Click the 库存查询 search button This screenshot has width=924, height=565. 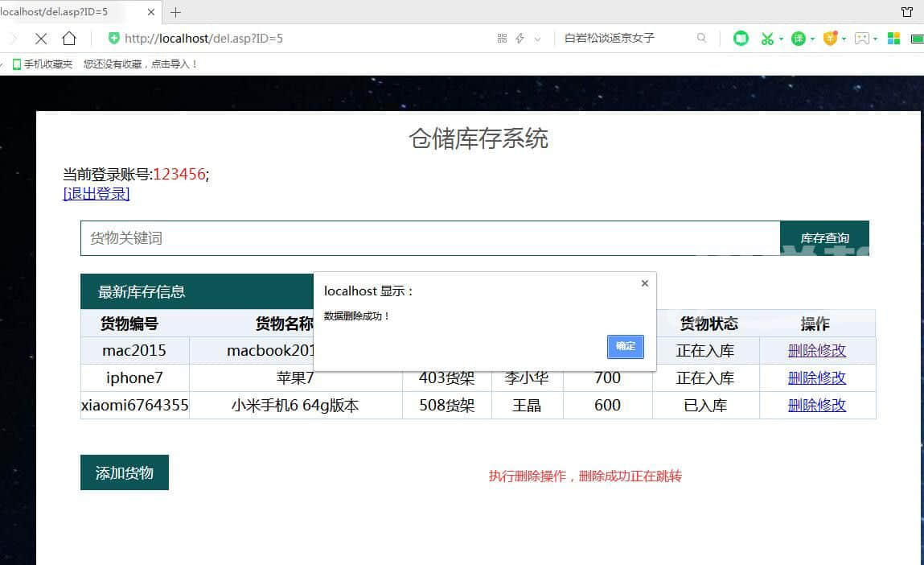click(x=824, y=238)
